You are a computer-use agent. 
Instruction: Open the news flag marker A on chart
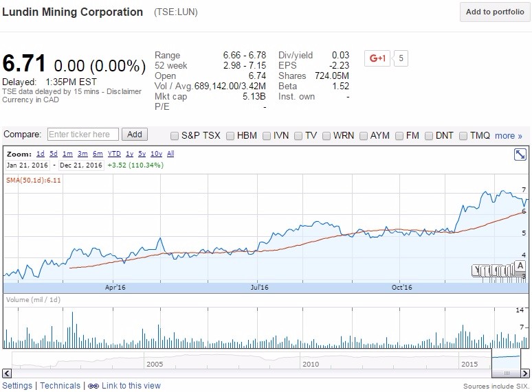[x=520, y=266]
